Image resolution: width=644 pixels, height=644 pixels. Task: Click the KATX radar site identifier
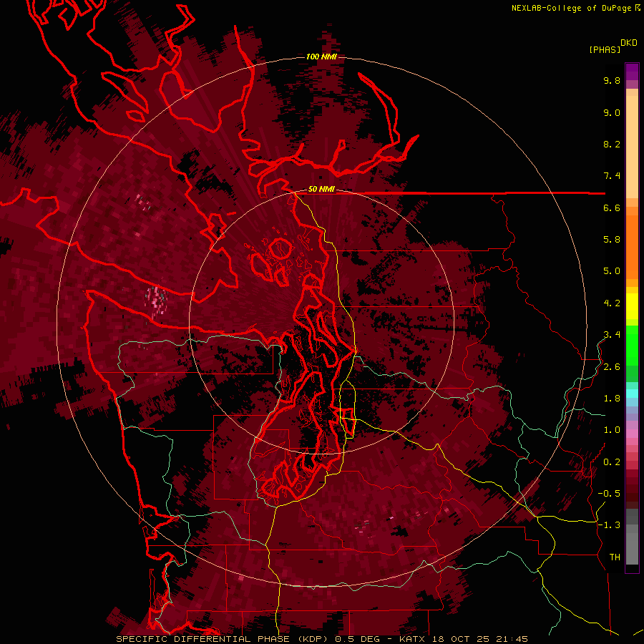(x=414, y=639)
